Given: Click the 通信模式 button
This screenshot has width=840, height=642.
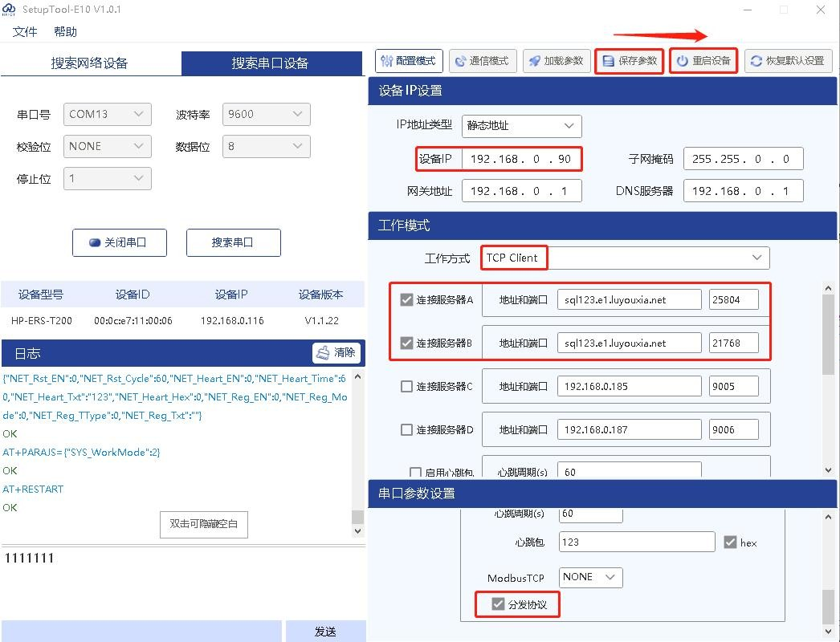Looking at the screenshot, I should (x=483, y=61).
